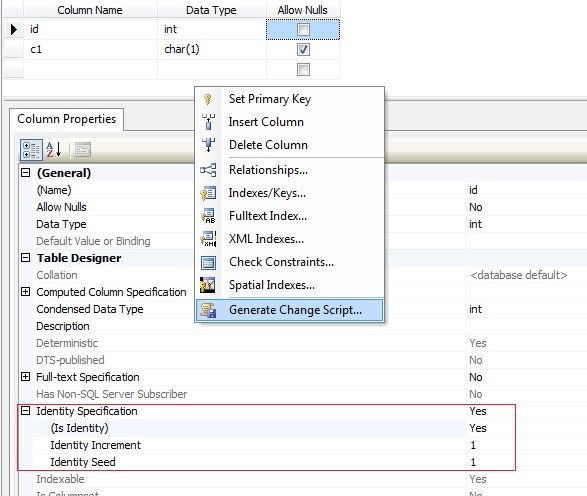This screenshot has width=587, height=496.
Task: Collapse the (General) properties category
Action: pyautogui.click(x=25, y=173)
